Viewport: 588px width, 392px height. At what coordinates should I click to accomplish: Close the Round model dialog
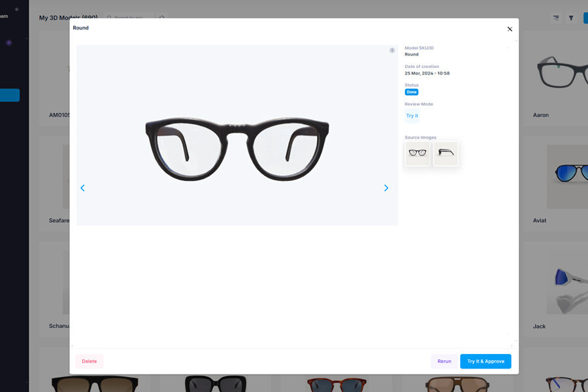(x=510, y=29)
